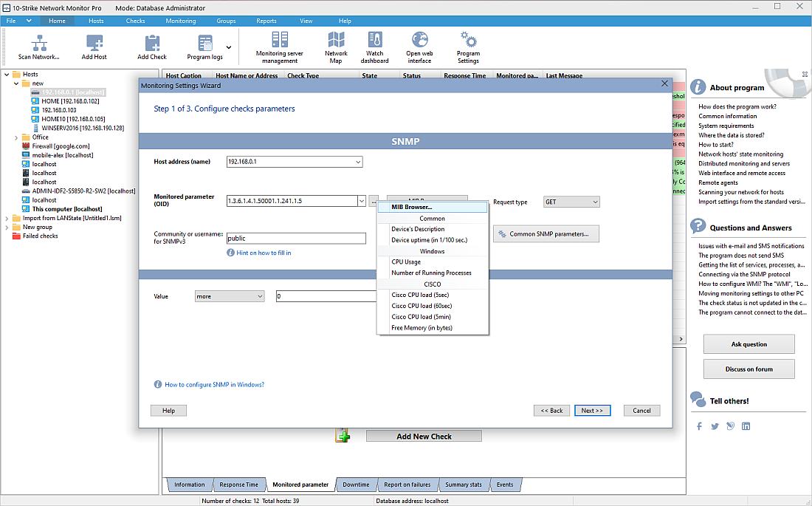Click the wizard Help button

pyautogui.click(x=168, y=411)
